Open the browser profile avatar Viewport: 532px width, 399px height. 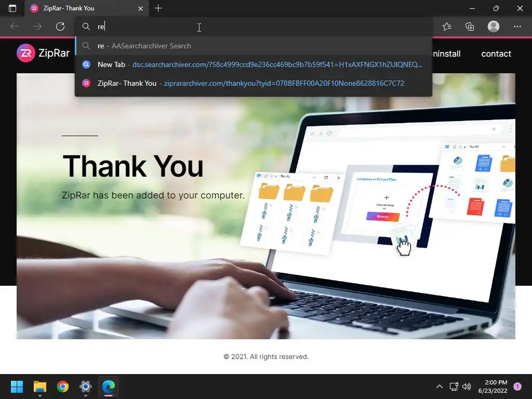coord(494,26)
